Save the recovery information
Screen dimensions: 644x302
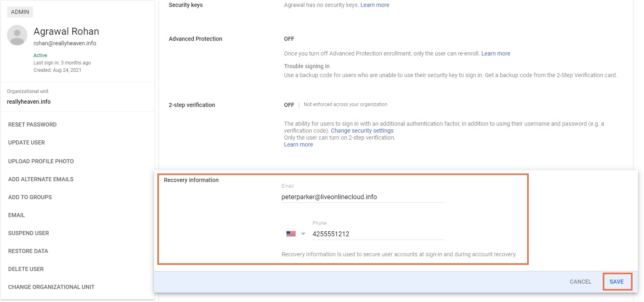pyautogui.click(x=617, y=282)
